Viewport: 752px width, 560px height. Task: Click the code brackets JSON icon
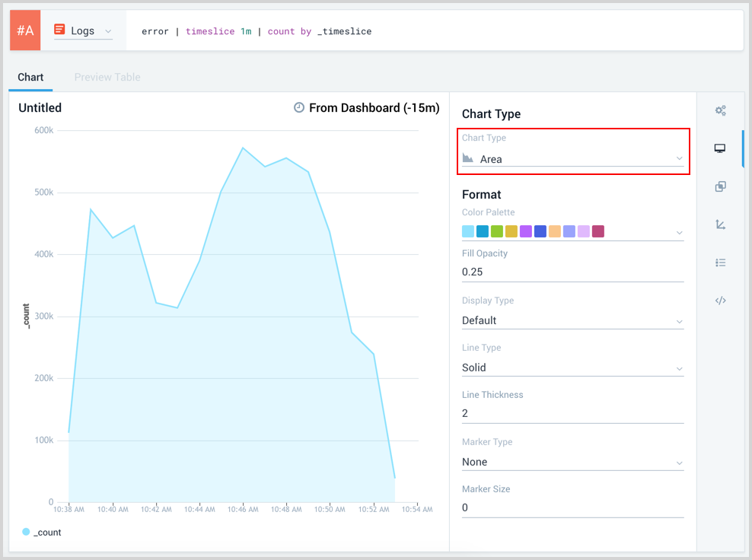coord(720,301)
